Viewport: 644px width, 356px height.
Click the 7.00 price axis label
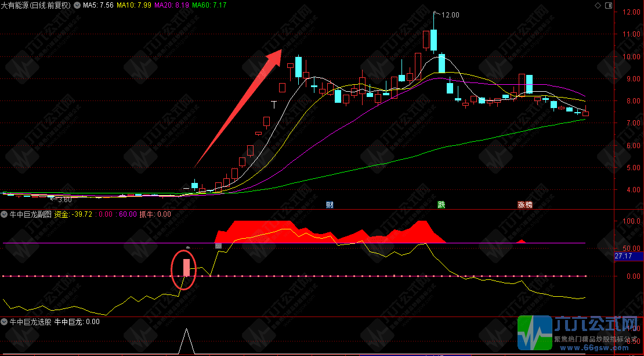click(633, 123)
